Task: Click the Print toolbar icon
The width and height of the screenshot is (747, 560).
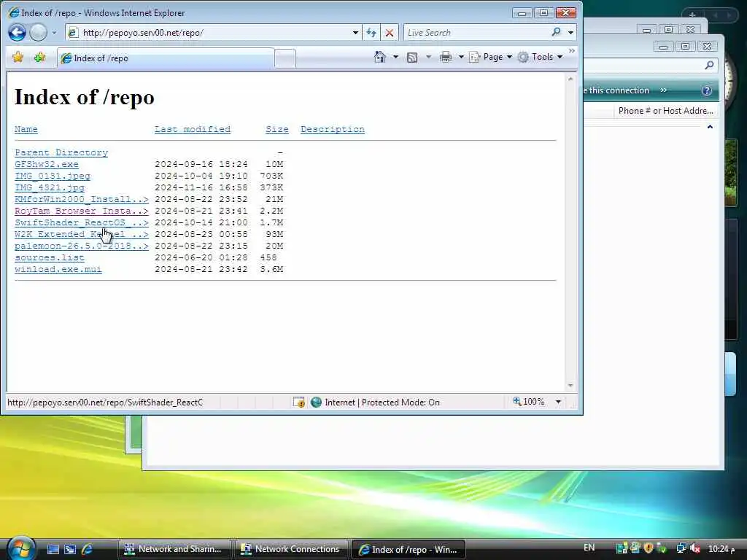Action: coord(446,57)
